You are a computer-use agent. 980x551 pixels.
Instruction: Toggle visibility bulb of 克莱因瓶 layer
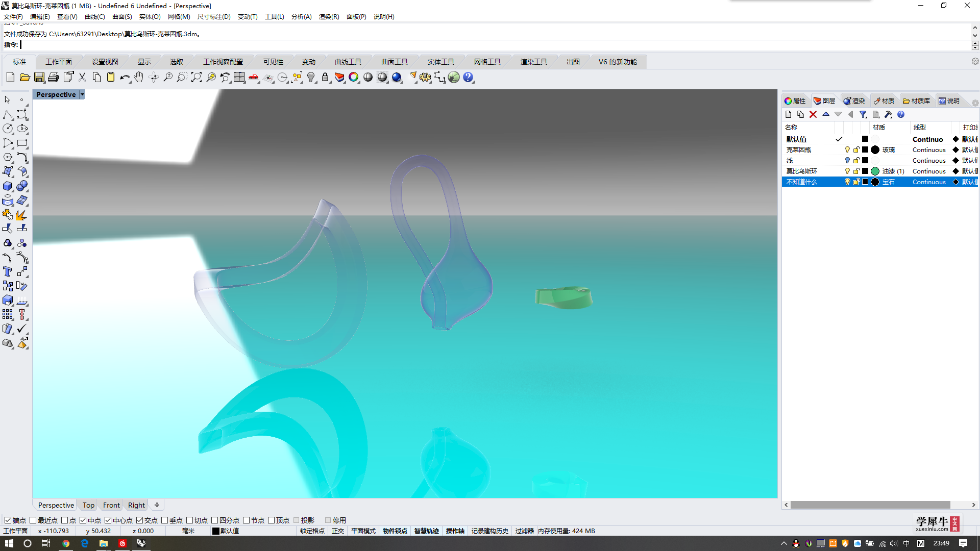coord(847,150)
